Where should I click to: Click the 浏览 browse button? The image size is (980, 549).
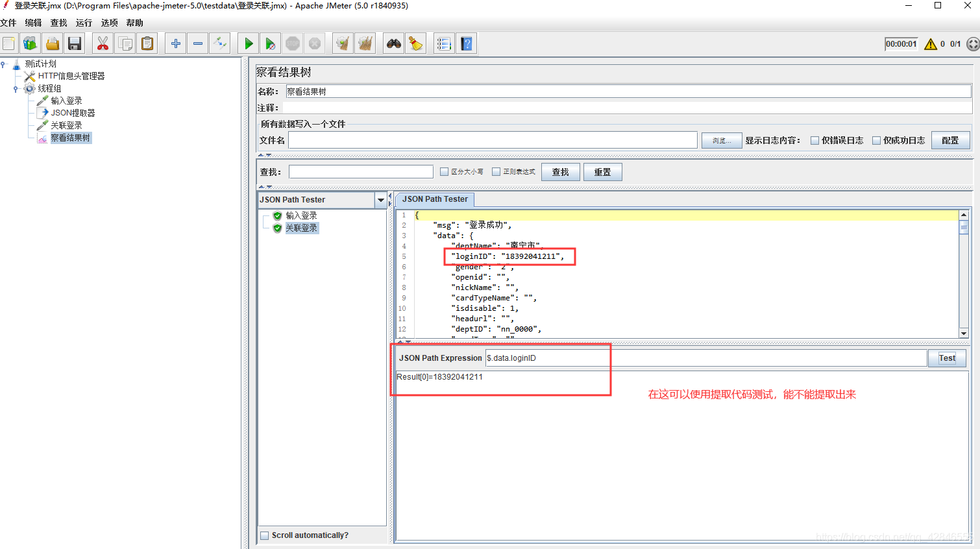click(722, 140)
